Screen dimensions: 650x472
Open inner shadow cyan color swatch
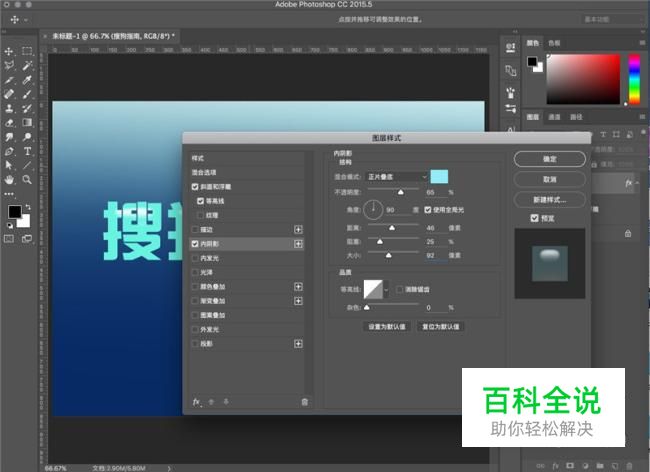click(x=439, y=177)
